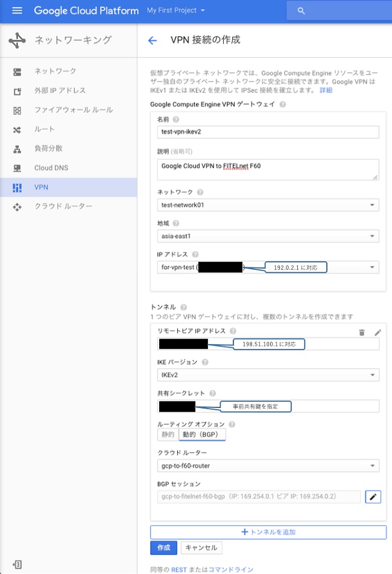
Task: Click the キャンセル button
Action: click(201, 548)
